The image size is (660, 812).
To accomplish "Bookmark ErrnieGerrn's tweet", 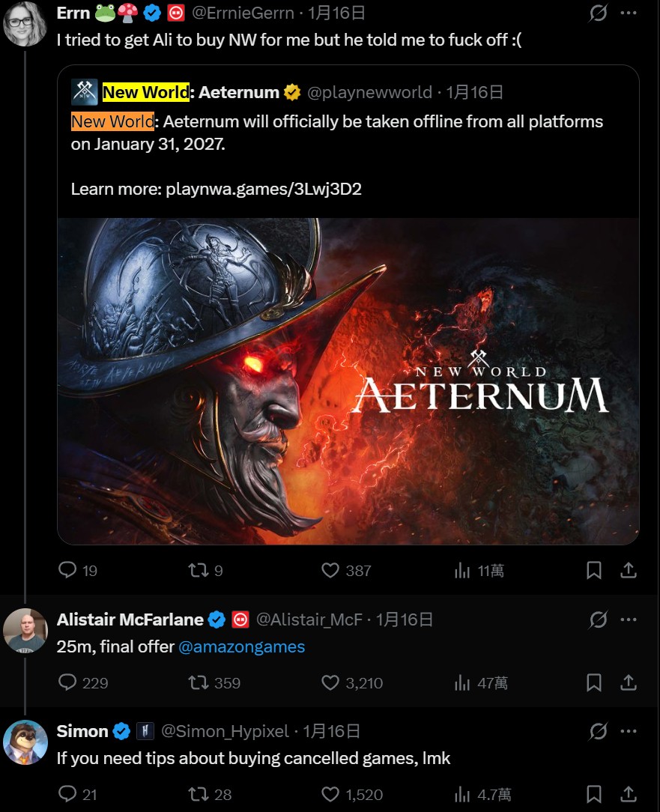I will (593, 570).
